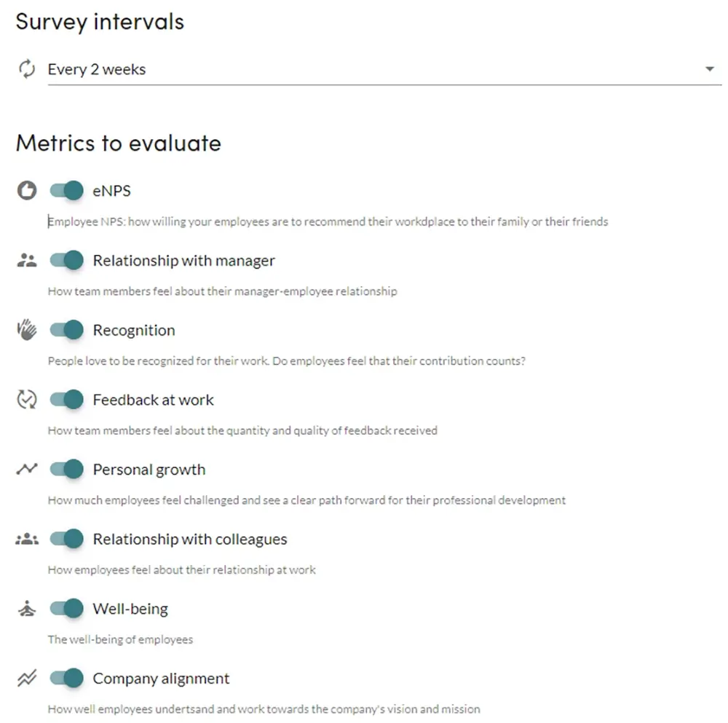Switch off the Recognition toggle

coord(67,330)
